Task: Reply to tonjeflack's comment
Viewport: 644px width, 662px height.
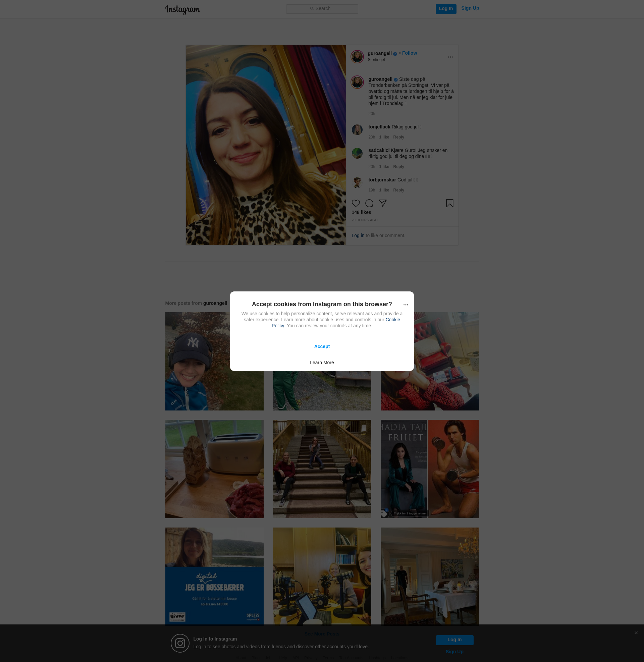Action: tap(398, 137)
